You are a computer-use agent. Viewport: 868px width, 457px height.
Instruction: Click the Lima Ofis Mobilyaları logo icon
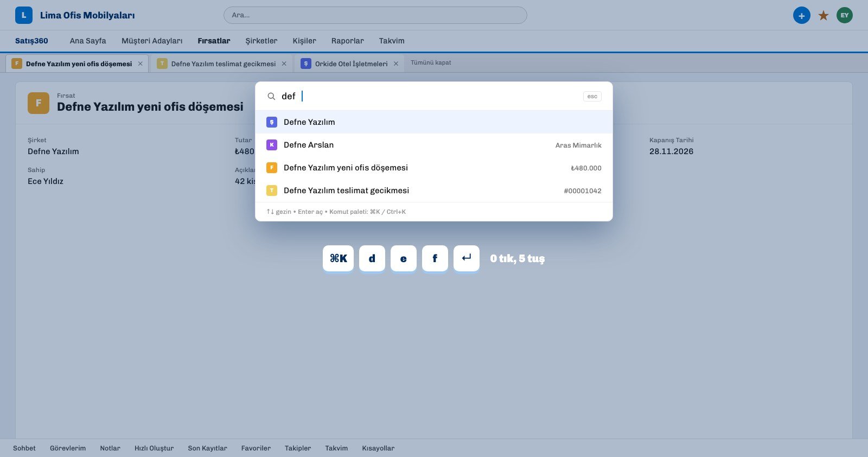[x=23, y=15]
